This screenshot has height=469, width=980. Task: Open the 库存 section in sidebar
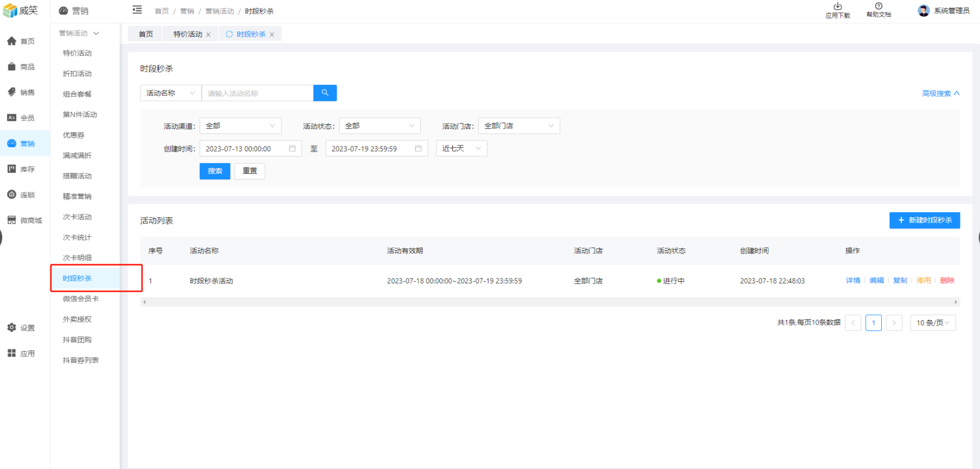(x=21, y=169)
